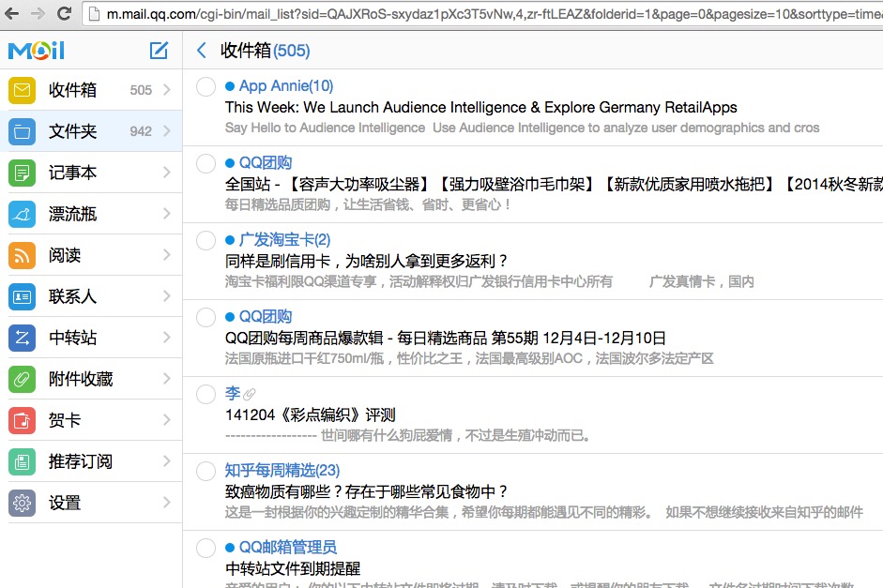The width and height of the screenshot is (883, 588).
Task: Click preview 每日精选品质团购,让生活省钱
Action: click(368, 204)
